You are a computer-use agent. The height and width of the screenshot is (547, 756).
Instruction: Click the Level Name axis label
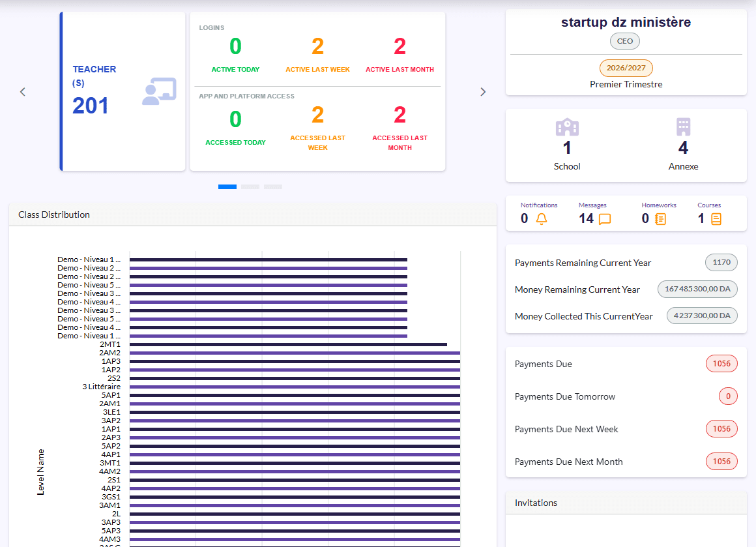[41, 472]
